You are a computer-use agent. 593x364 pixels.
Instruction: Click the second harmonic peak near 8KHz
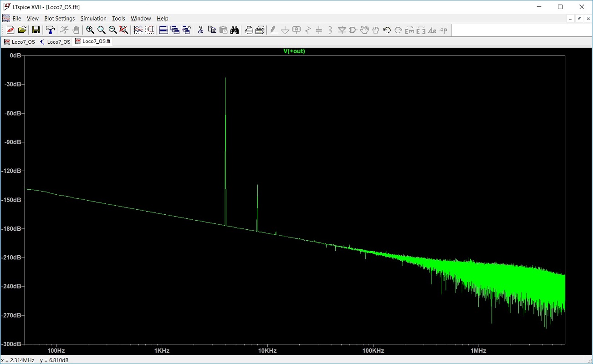[257, 208]
